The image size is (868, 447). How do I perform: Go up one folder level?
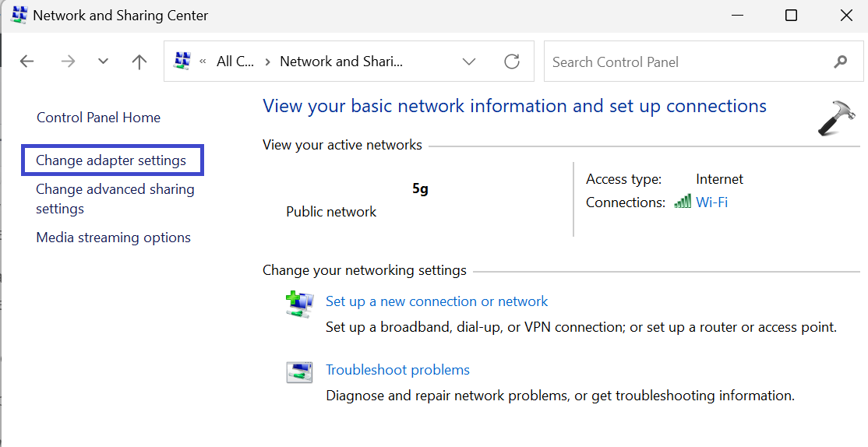coord(139,62)
